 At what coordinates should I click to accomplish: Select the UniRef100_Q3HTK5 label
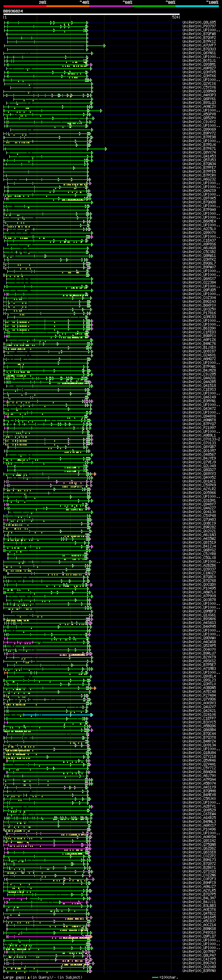tap(199, 72)
